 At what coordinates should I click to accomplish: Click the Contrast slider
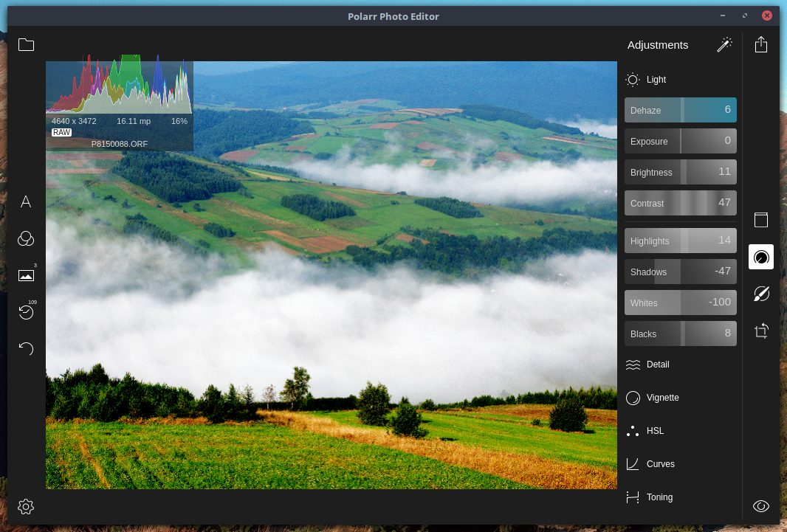coord(681,203)
